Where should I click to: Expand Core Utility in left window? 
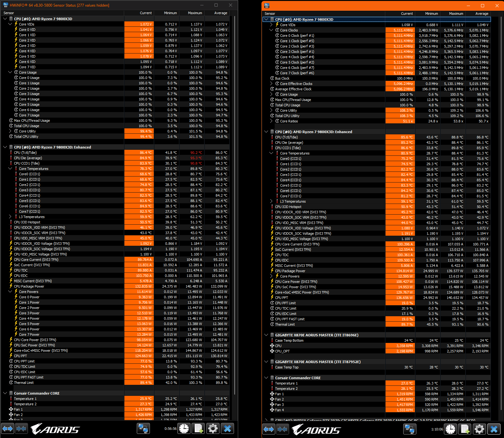(10, 131)
